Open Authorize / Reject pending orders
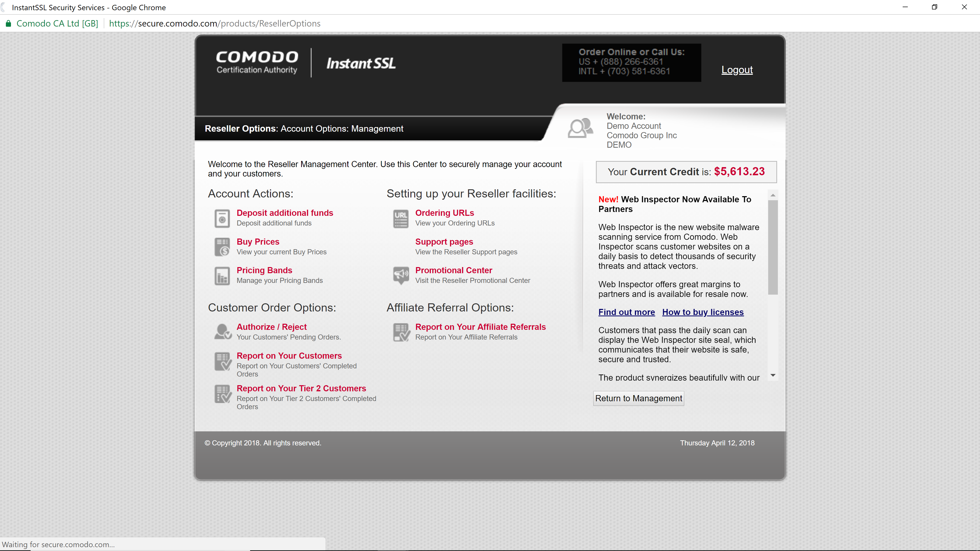The image size is (980, 551). coord(272,327)
